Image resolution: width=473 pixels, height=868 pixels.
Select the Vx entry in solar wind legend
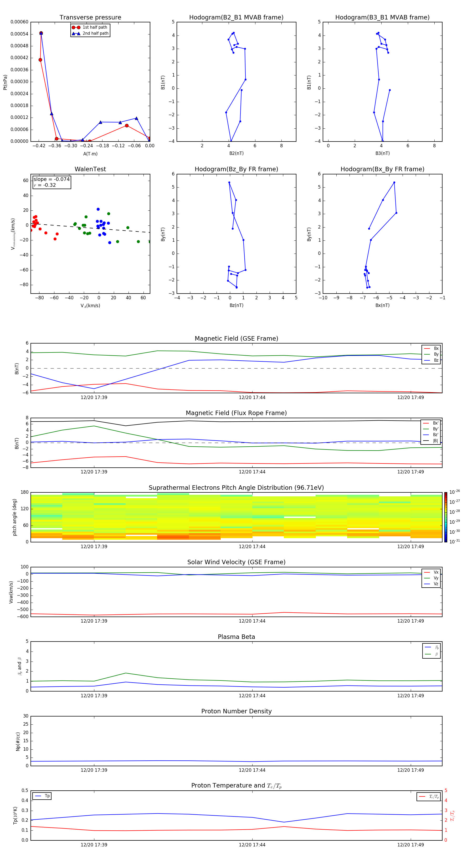pyautogui.click(x=431, y=572)
